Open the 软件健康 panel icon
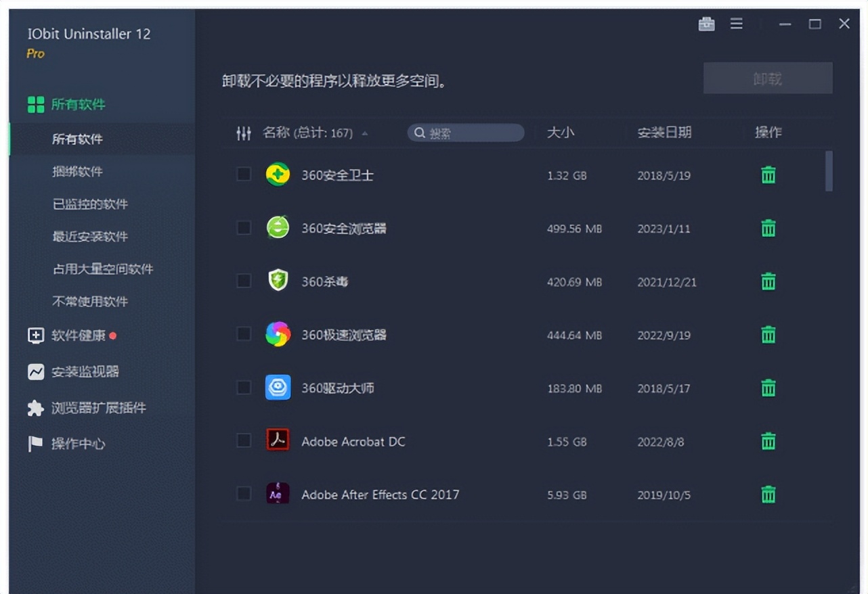The height and width of the screenshot is (594, 868). tap(35, 335)
